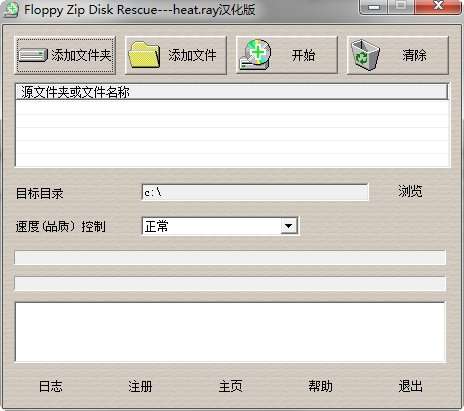Viewport: 464px width, 411px height.
Task: Click the 目标目录 path field showing c:\
Action: [255, 192]
